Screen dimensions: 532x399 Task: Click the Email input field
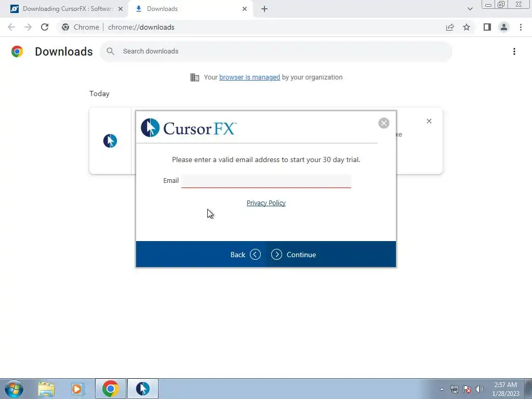(266, 181)
